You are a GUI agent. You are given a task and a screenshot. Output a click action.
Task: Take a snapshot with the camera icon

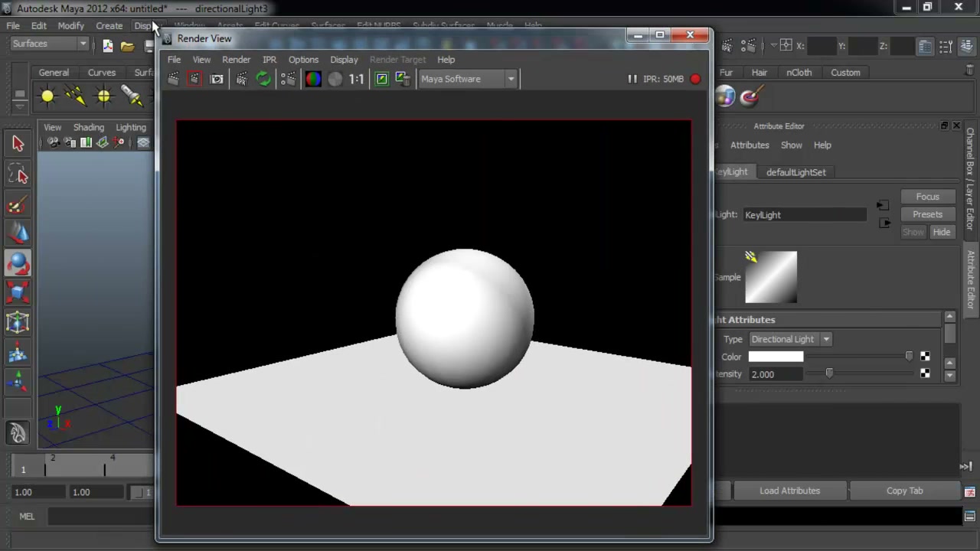pyautogui.click(x=217, y=79)
